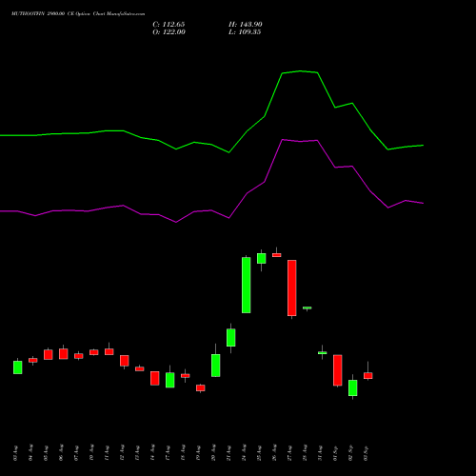Viewport: 476px width, 476px height.
Task: Select the 31 Aug date label
Action: tap(320, 453)
